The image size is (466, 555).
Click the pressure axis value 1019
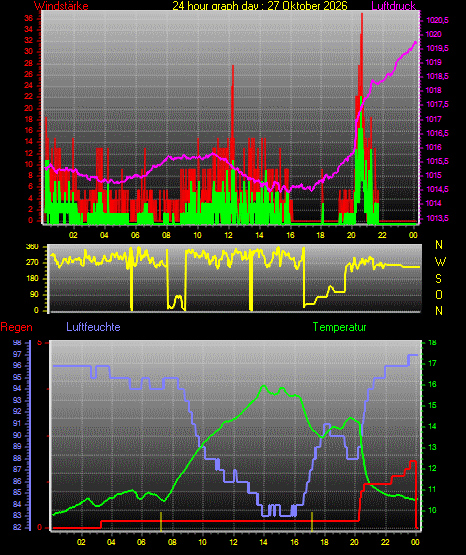tap(434, 63)
